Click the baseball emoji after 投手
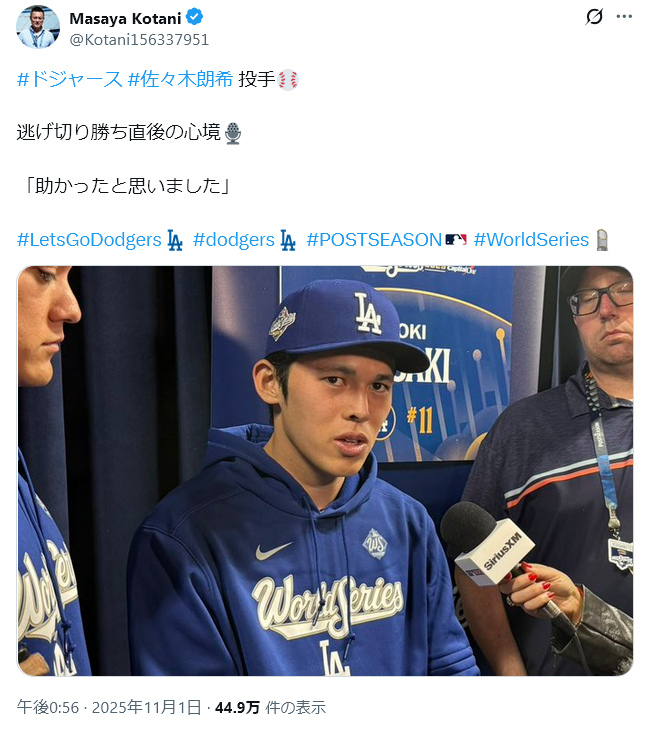 tap(288, 80)
